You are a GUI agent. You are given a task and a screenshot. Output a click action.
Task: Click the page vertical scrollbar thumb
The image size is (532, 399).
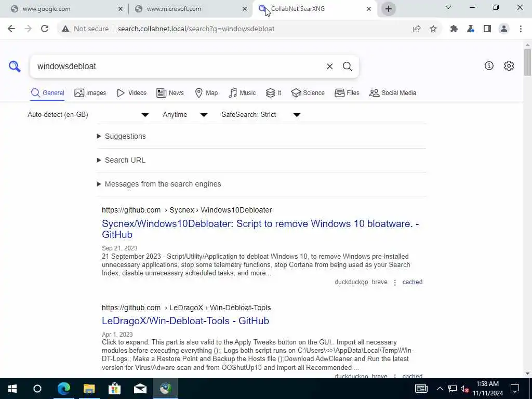(527, 62)
